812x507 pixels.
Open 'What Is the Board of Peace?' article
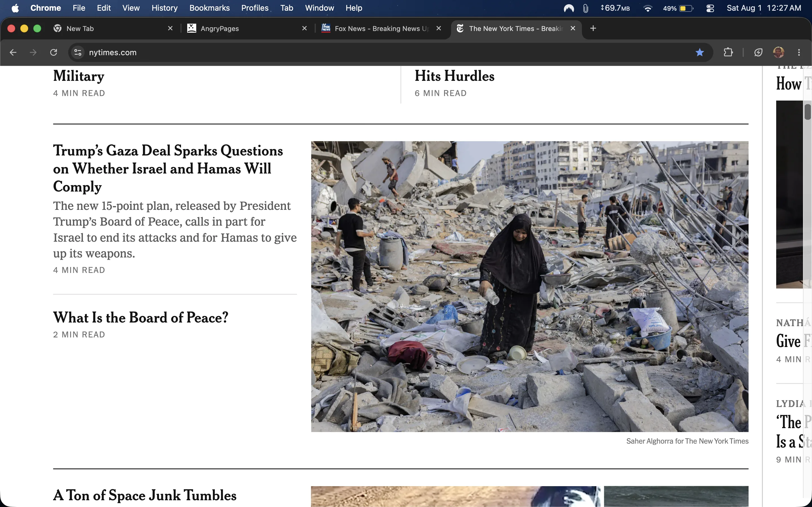coord(141,317)
